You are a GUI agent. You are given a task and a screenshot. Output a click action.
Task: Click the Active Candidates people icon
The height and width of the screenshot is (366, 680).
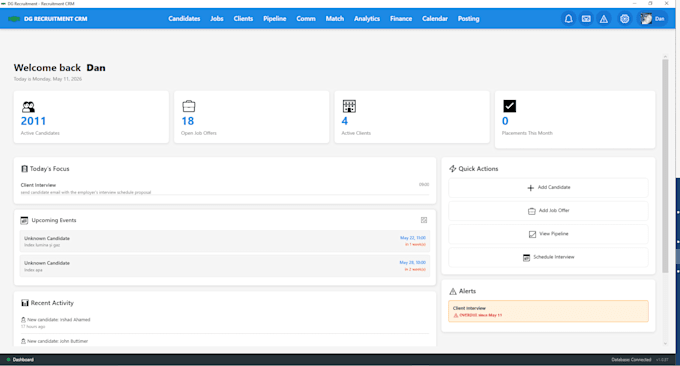(x=28, y=107)
